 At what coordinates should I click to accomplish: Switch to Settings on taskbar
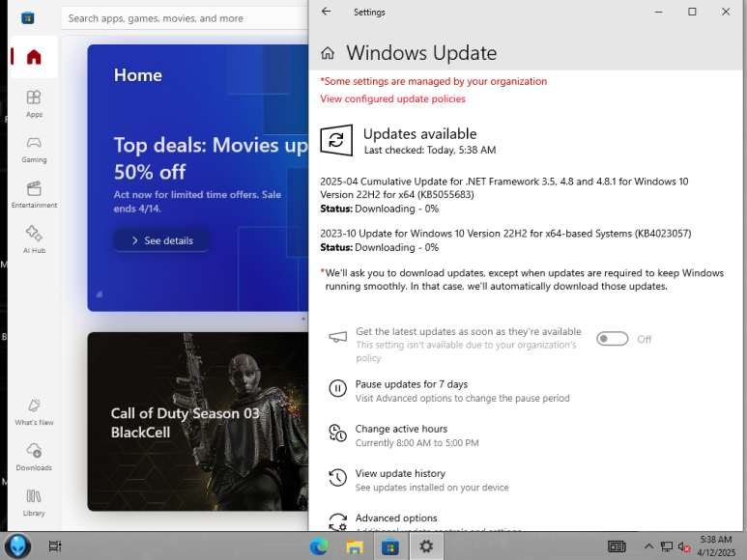point(426,546)
